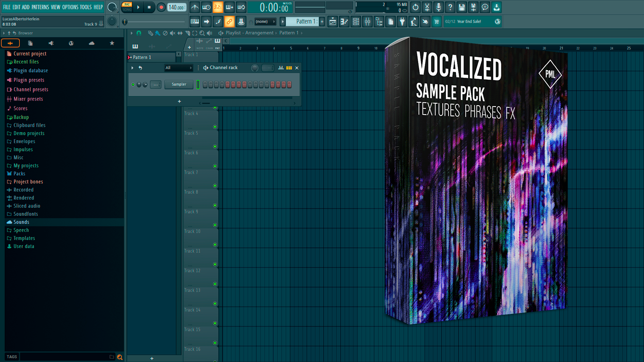This screenshot has width=644, height=362.
Task: Click the one-click audio recording microphone
Action: point(438,7)
